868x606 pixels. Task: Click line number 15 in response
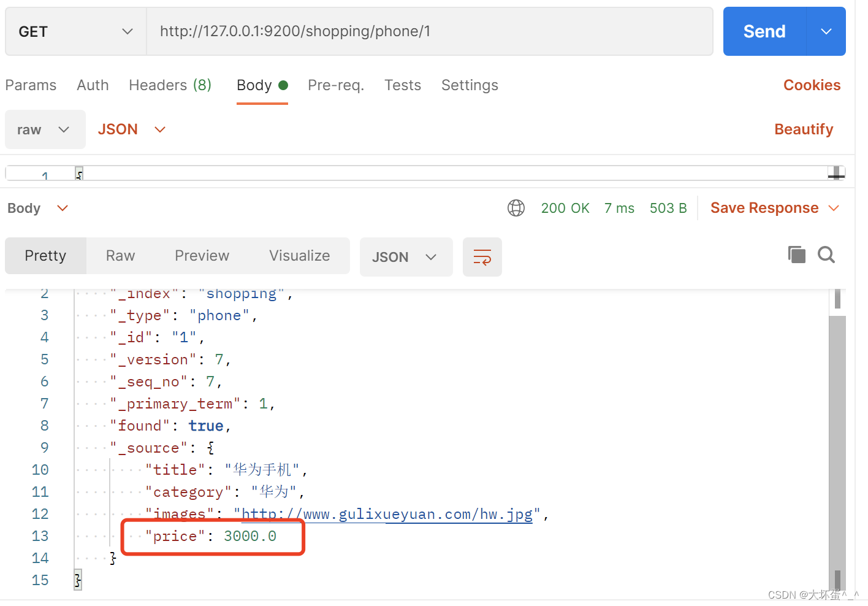click(40, 580)
